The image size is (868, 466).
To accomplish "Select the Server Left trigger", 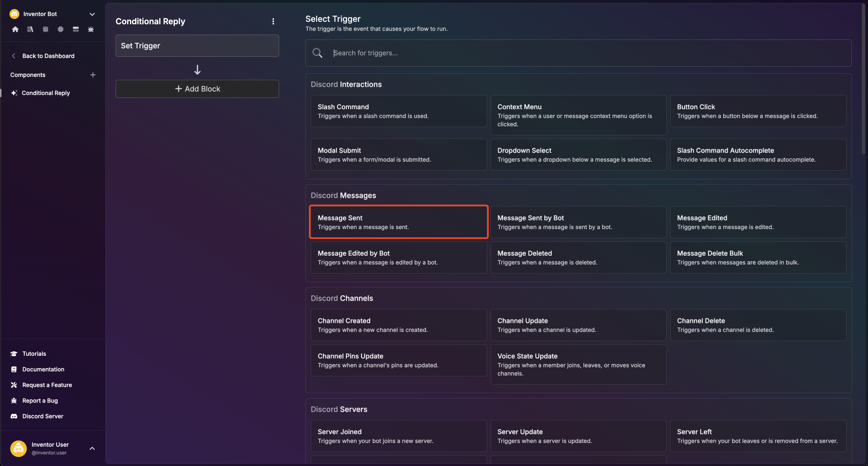I will (x=758, y=436).
